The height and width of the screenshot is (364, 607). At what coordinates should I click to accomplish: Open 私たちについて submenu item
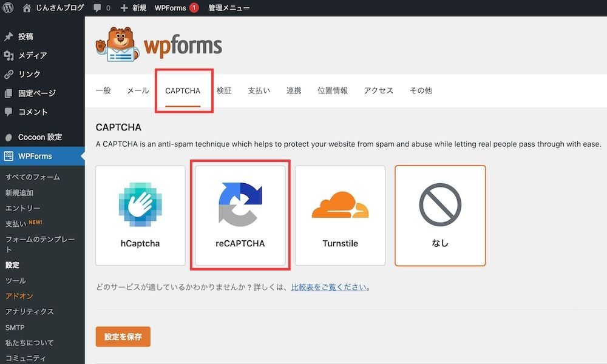click(x=29, y=343)
